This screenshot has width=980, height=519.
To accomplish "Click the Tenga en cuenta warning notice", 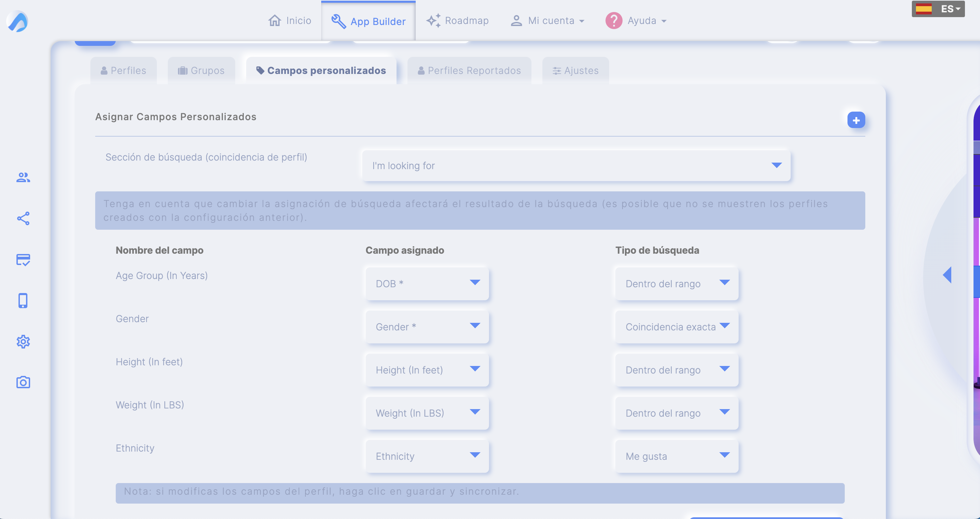I will (x=480, y=211).
